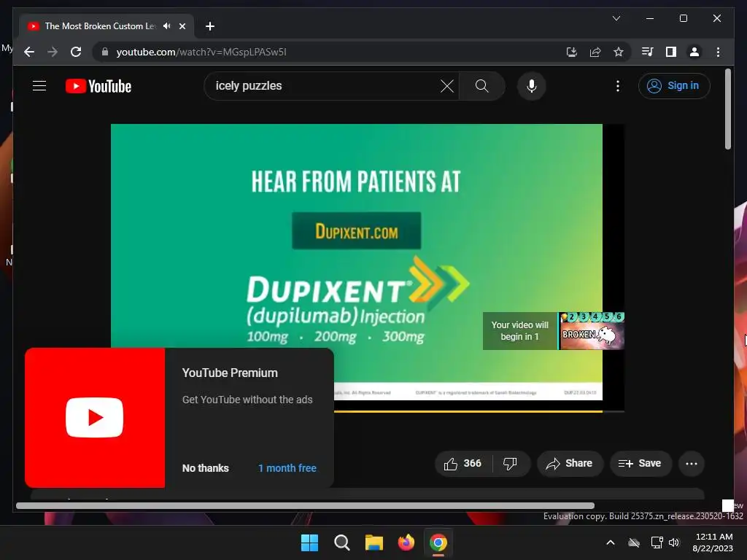Open OneDrive tray cloud icon
Image resolution: width=747 pixels, height=560 pixels.
634,542
